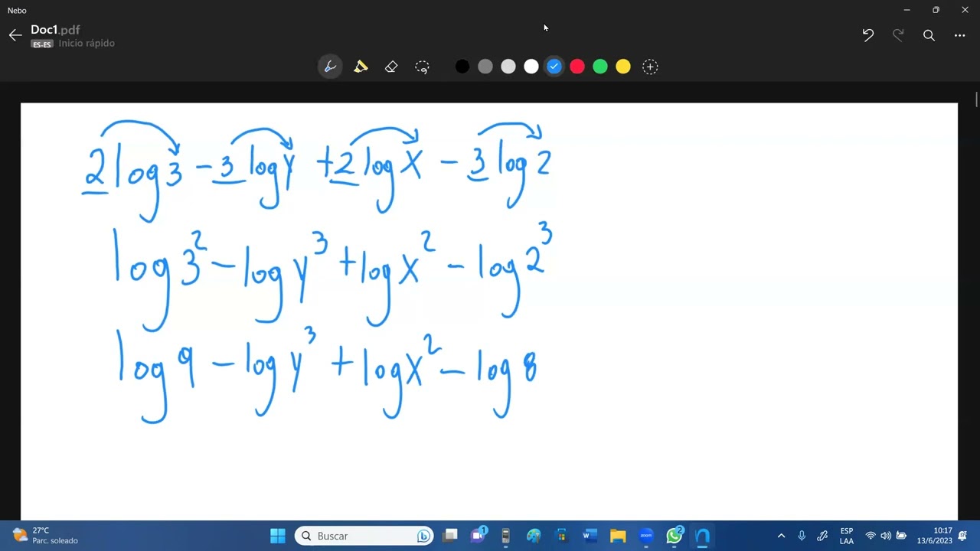The width and height of the screenshot is (980, 551).
Task: Open the volume control
Action: (886, 536)
